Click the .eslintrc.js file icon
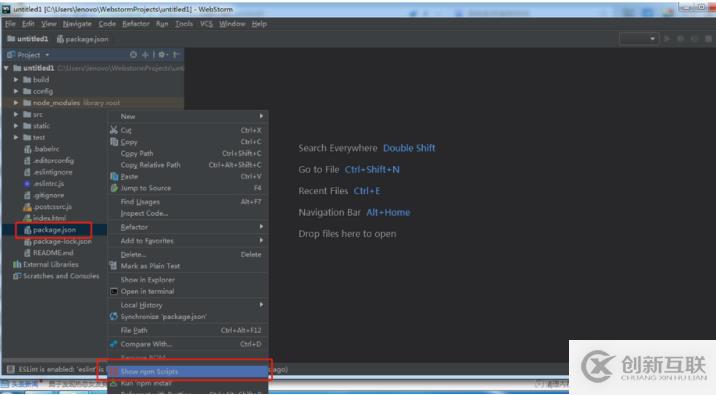 [x=27, y=184]
